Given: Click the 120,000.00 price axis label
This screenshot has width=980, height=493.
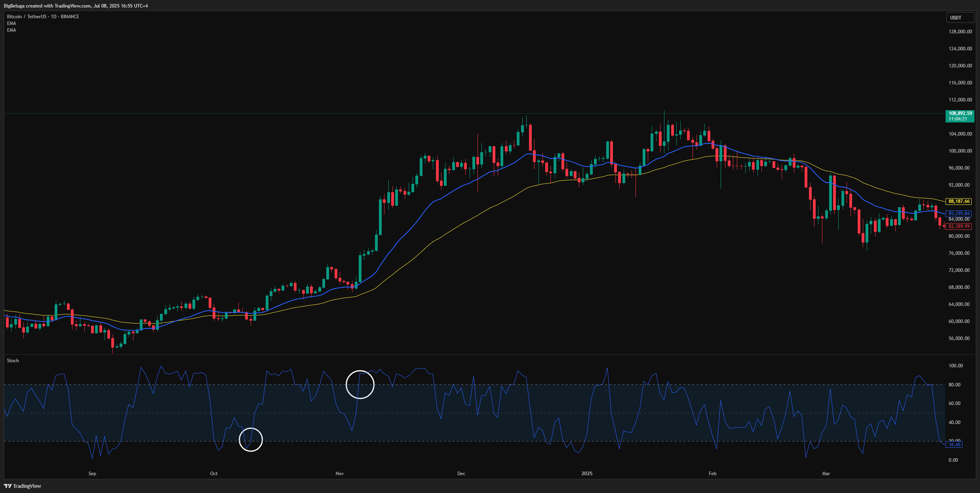Looking at the screenshot, I should pyautogui.click(x=960, y=66).
